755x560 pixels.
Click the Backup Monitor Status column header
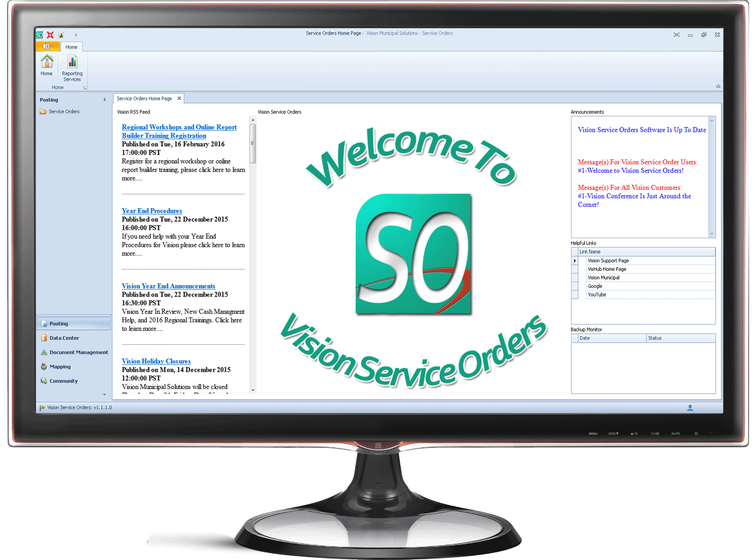[x=681, y=338]
